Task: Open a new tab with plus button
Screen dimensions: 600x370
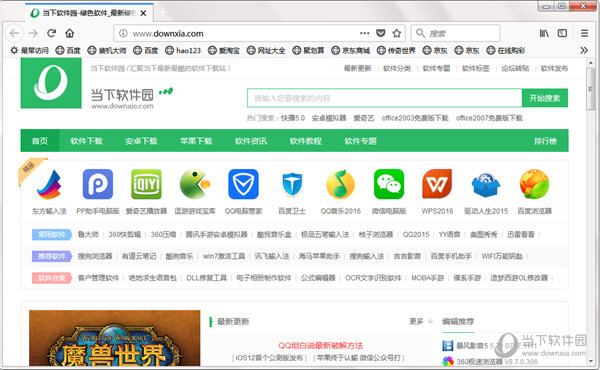Action: point(163,13)
